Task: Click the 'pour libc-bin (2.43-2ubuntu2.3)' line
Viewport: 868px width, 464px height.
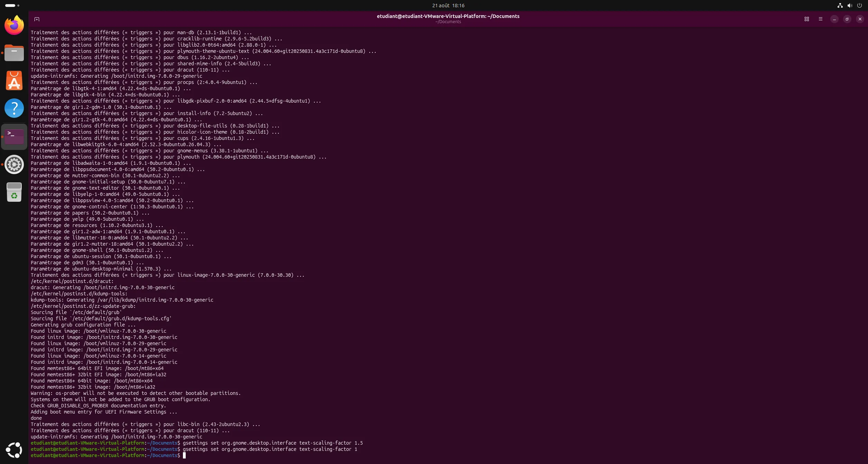Action: (145, 424)
